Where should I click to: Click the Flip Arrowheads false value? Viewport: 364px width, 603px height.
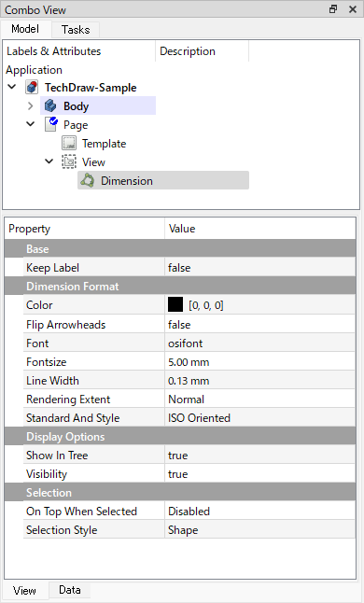pyautogui.click(x=259, y=325)
